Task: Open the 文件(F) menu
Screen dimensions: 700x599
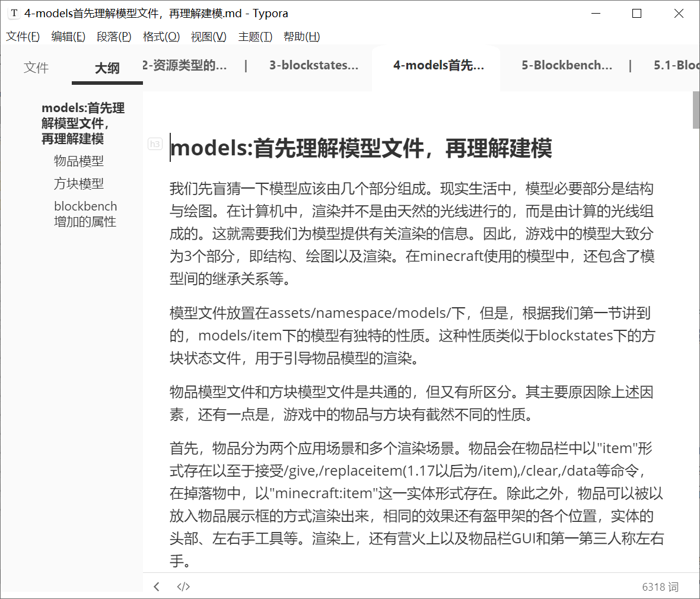Action: (x=23, y=37)
